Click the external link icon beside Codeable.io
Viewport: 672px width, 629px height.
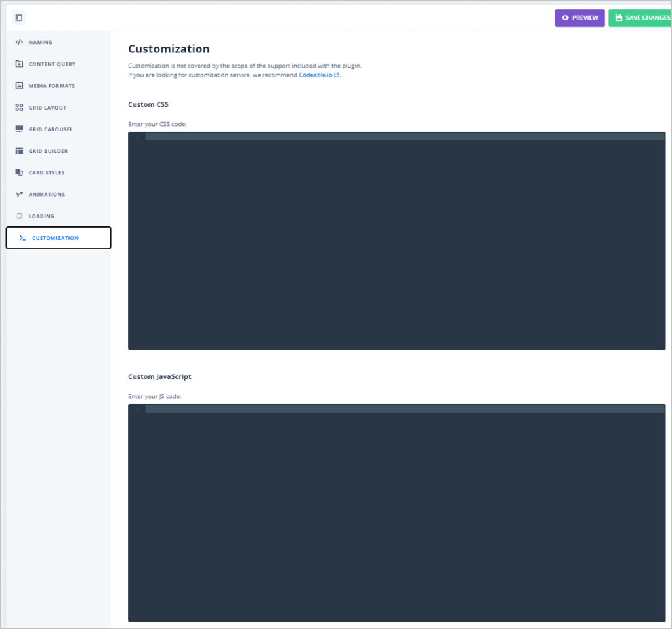337,75
